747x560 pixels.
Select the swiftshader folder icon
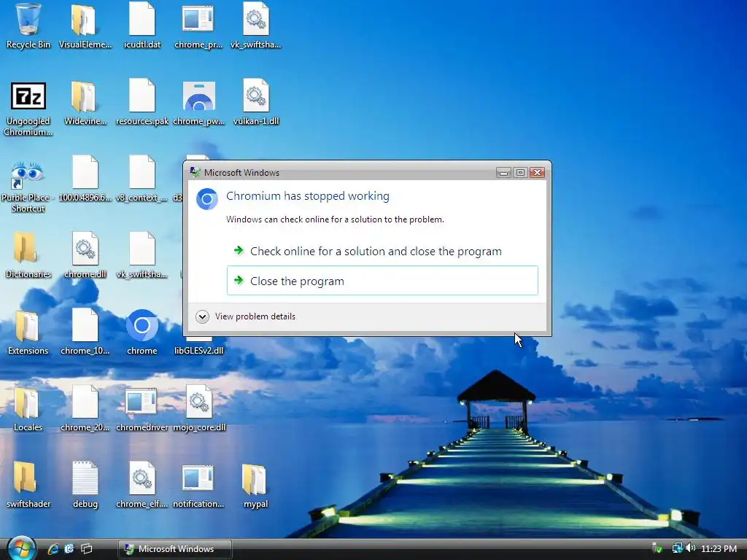(x=28, y=485)
